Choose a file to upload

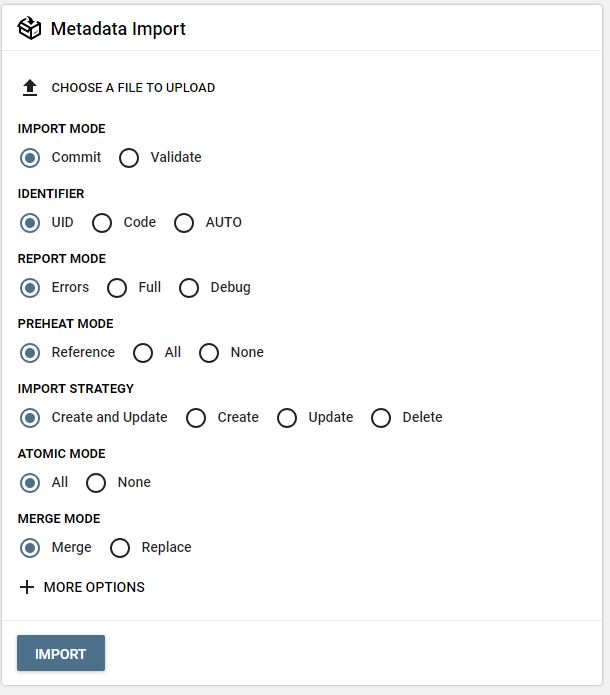(x=133, y=88)
